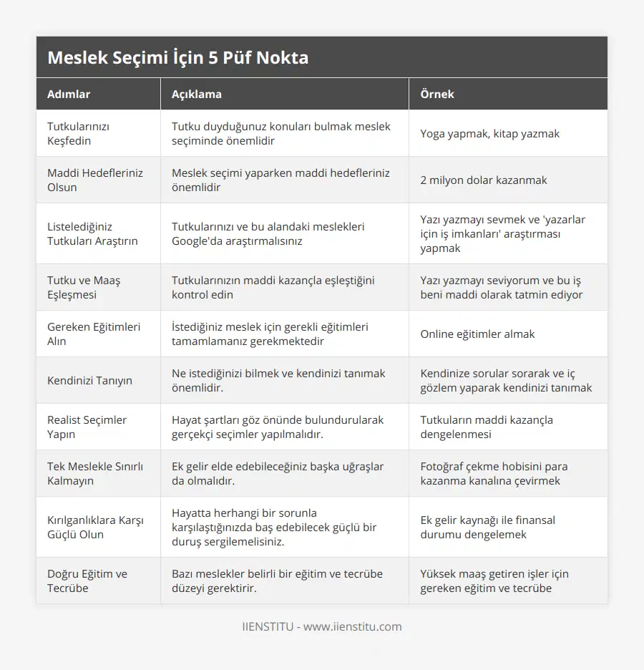Image resolution: width=644 pixels, height=670 pixels.
Task: Click the table title 'Meslek Seçimi İçin 5 Püf Nokta'
Action: click(x=178, y=57)
